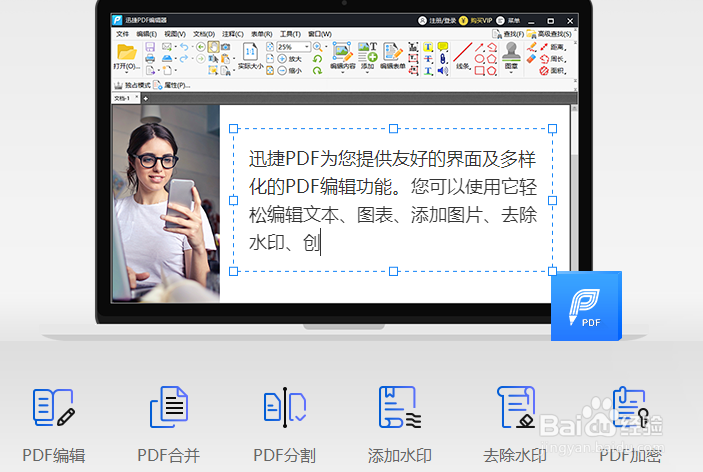Click the Open (打开) folder icon
This screenshot has height=472, width=703.
(x=127, y=52)
